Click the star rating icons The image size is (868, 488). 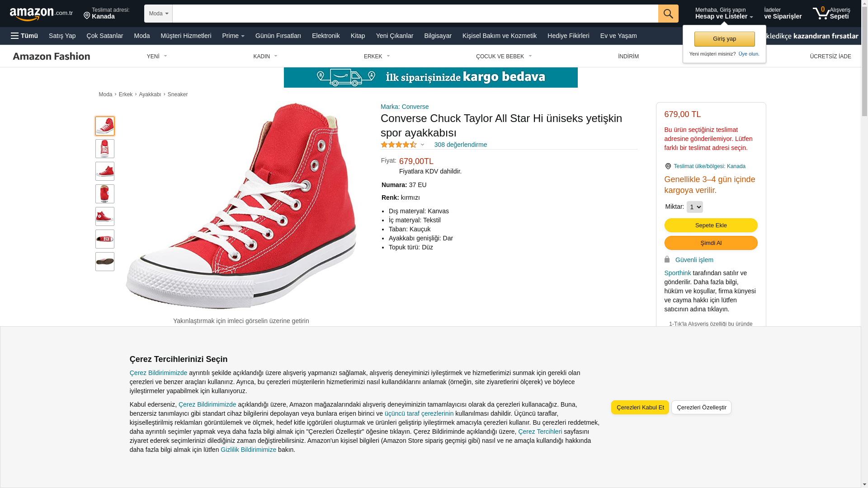[x=399, y=145]
